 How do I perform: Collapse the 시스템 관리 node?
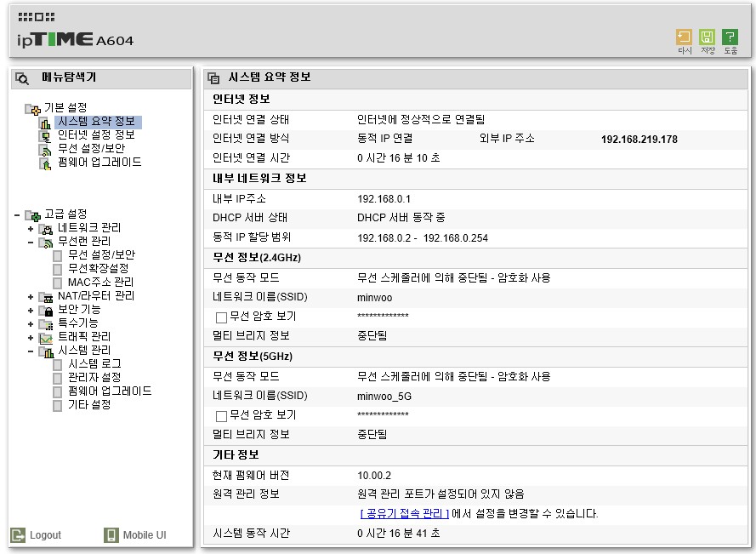(x=31, y=351)
